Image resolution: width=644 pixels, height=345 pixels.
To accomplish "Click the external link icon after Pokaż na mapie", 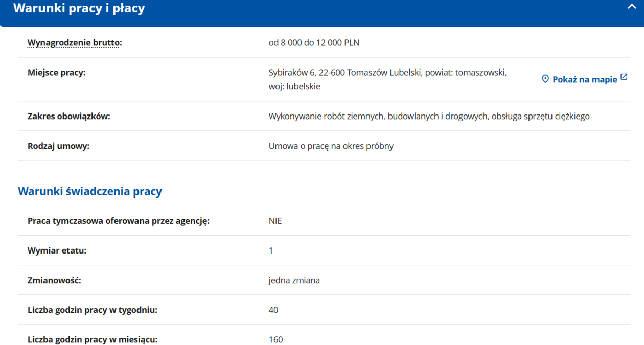I will pyautogui.click(x=624, y=77).
